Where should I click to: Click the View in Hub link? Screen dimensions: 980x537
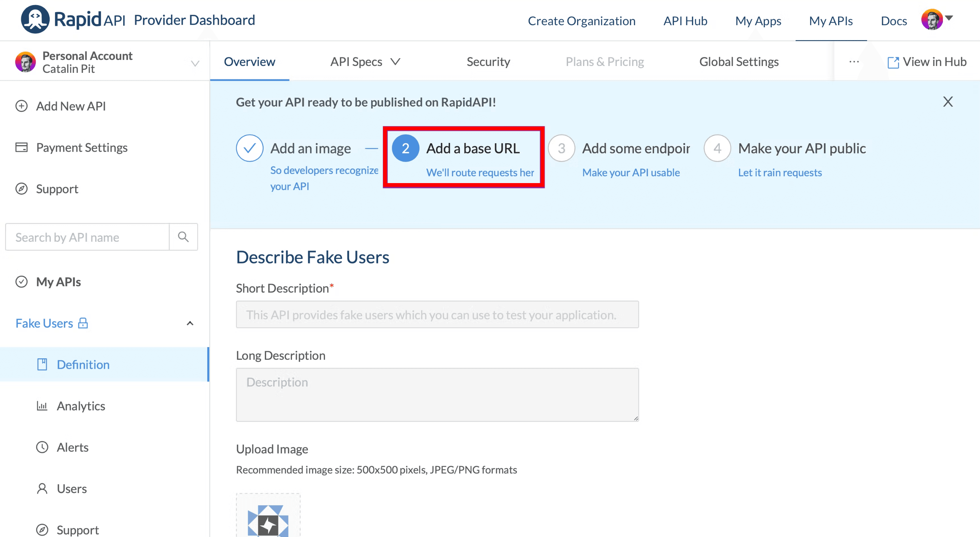tap(934, 62)
